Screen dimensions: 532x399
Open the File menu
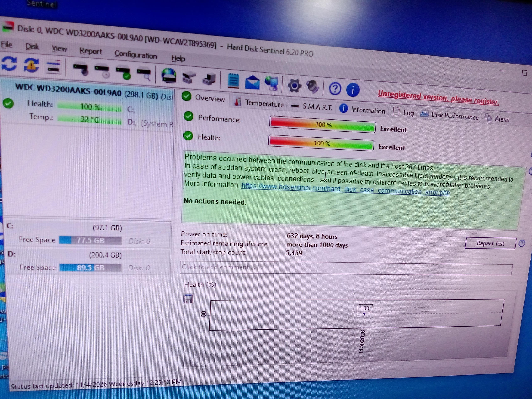(6, 45)
